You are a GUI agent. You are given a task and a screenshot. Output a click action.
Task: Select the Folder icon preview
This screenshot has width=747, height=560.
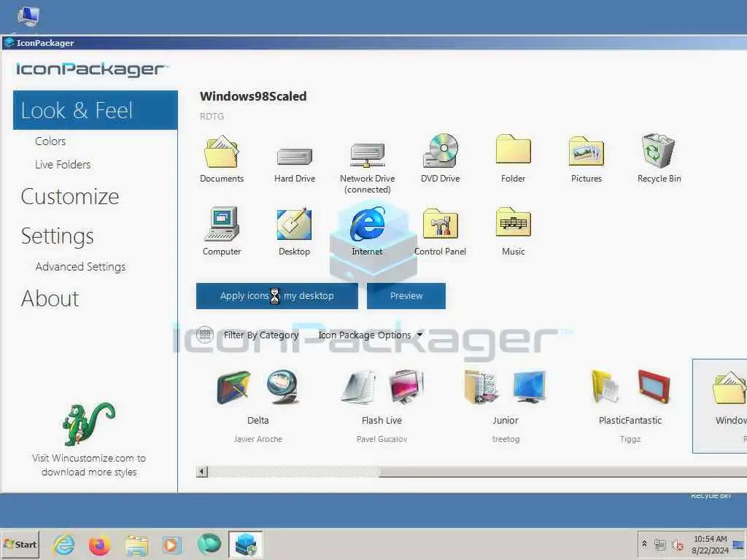click(513, 149)
